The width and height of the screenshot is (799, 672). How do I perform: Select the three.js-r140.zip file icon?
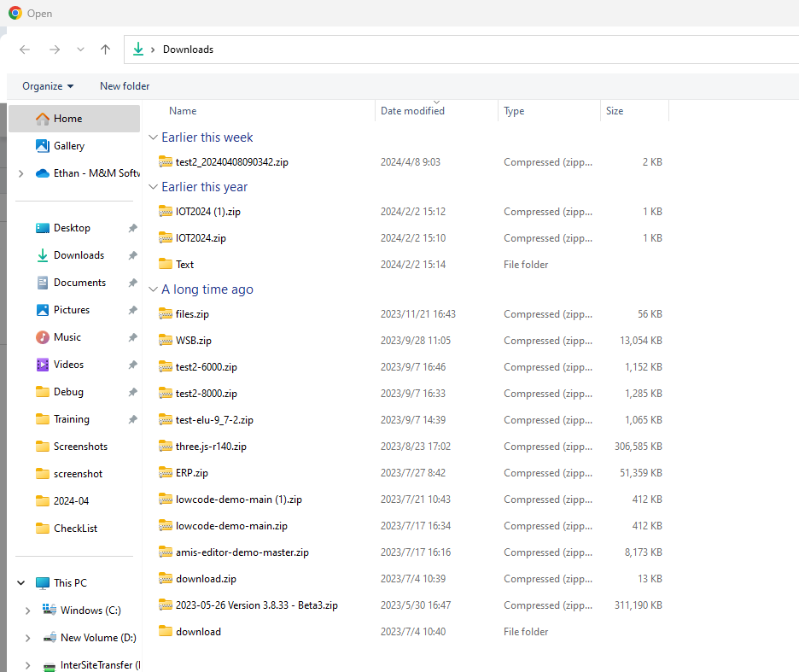pos(166,447)
